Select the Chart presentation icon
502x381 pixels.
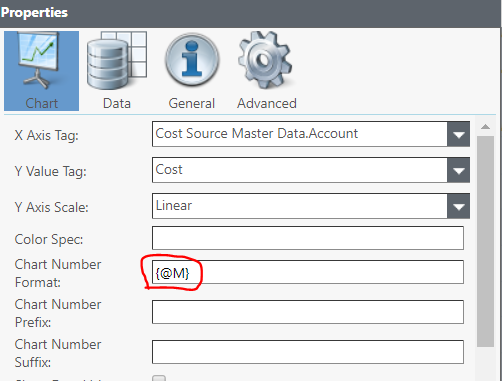(39, 61)
